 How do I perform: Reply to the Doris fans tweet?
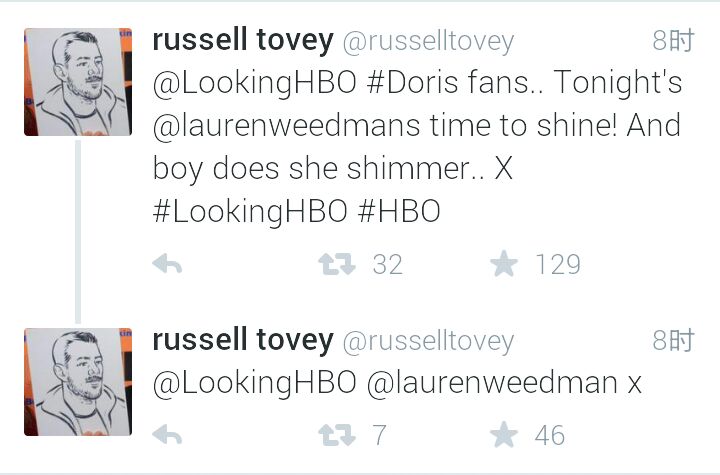tap(167, 264)
